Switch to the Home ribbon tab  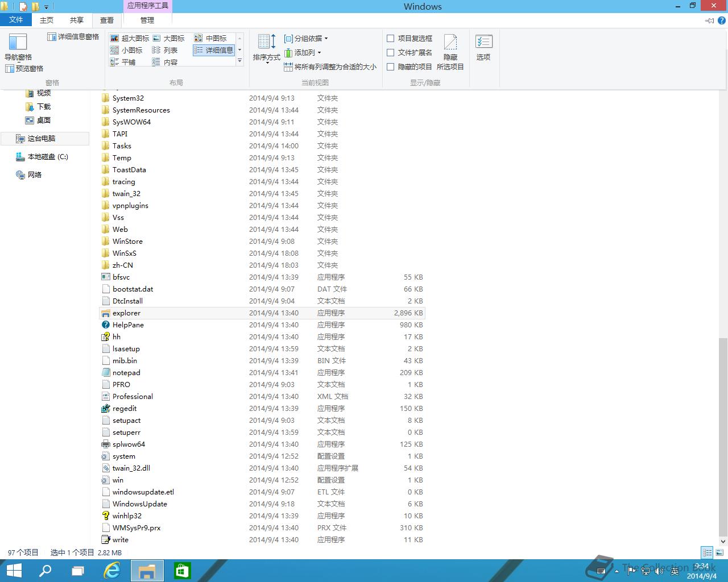coord(47,20)
